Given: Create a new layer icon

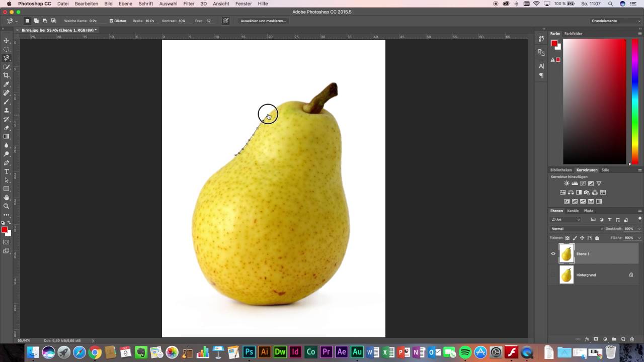Looking at the screenshot, I should tap(623, 339).
